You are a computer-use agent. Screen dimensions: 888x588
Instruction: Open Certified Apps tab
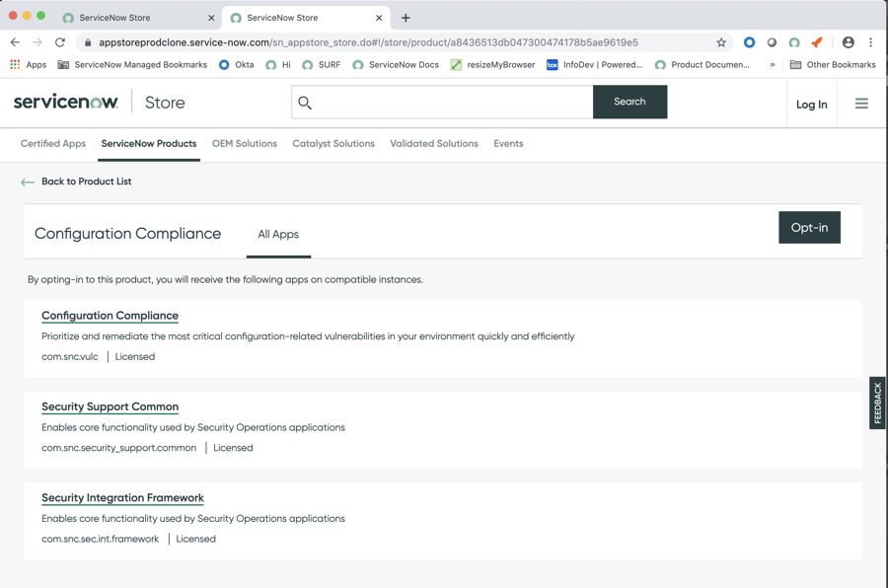tap(53, 144)
